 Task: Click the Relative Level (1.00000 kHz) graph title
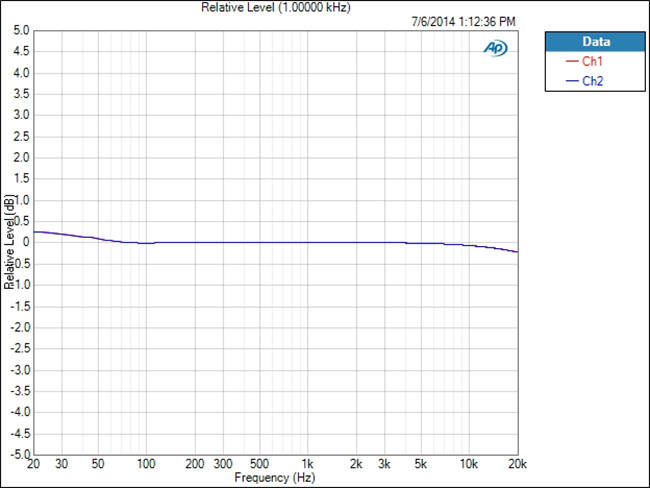tap(275, 7)
